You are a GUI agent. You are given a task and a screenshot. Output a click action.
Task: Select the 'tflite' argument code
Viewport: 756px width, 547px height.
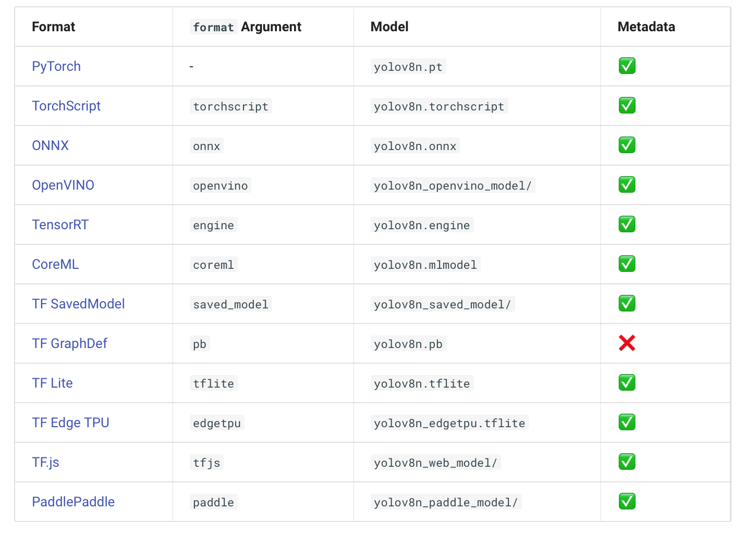pyautogui.click(x=213, y=383)
